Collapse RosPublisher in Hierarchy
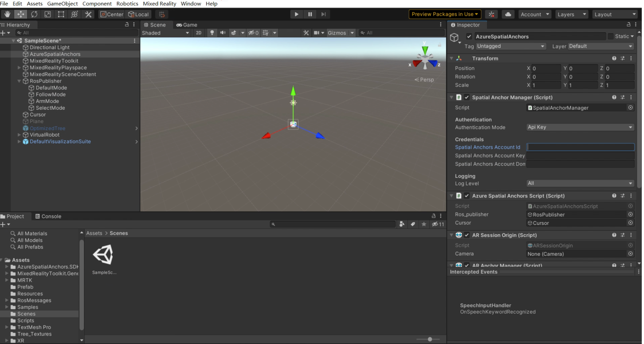644x344 pixels. tap(19, 81)
